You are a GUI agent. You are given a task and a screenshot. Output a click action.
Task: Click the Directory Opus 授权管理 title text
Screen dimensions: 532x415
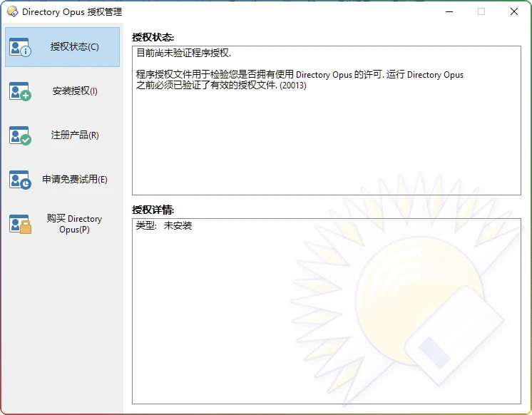tap(71, 11)
